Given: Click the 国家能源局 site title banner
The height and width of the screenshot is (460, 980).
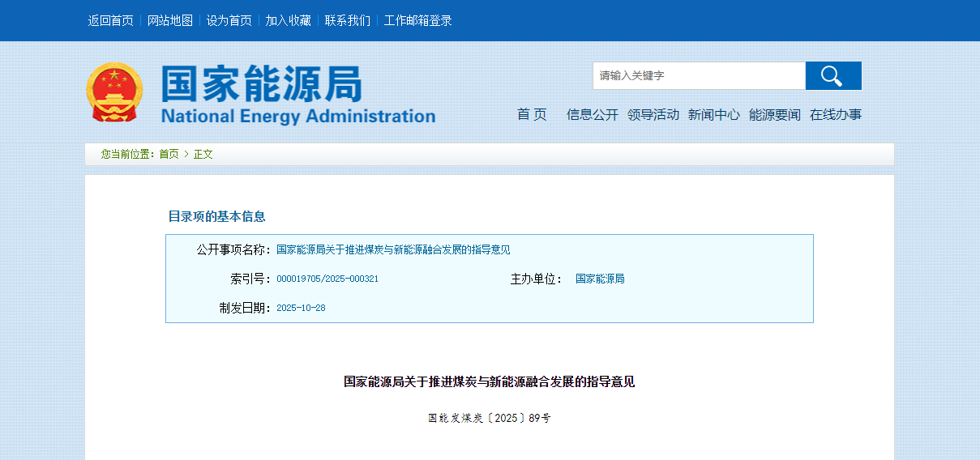Looking at the screenshot, I should click(x=297, y=95).
